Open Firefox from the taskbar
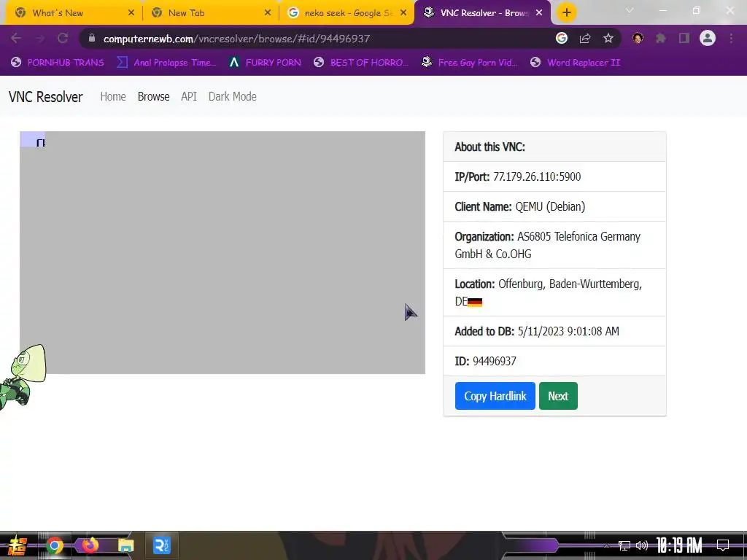 click(90, 545)
